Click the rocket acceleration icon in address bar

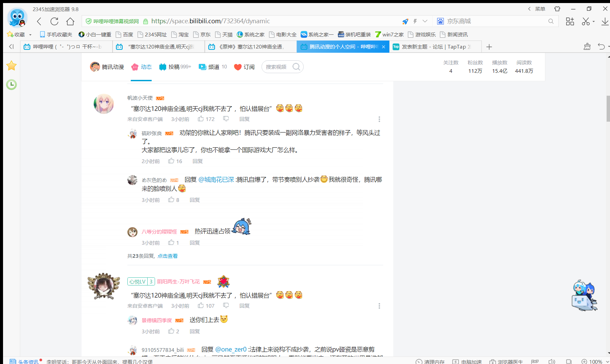pos(405,21)
